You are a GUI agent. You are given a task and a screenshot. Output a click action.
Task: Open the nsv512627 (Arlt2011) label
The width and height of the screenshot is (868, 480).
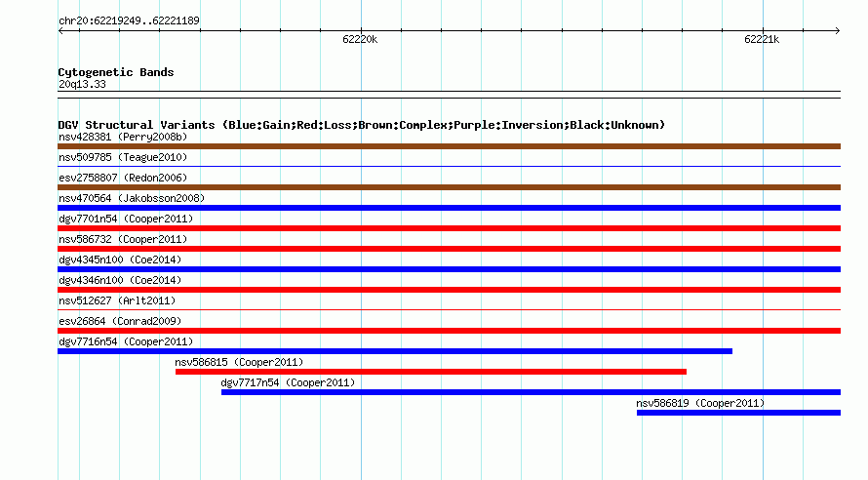[x=117, y=300]
